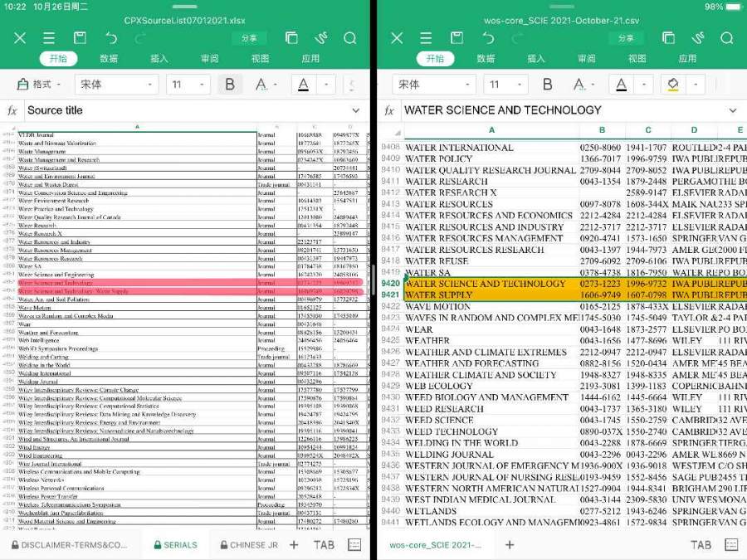Open the hamburger menu in the right workbook
The image size is (747, 560).
(426, 38)
